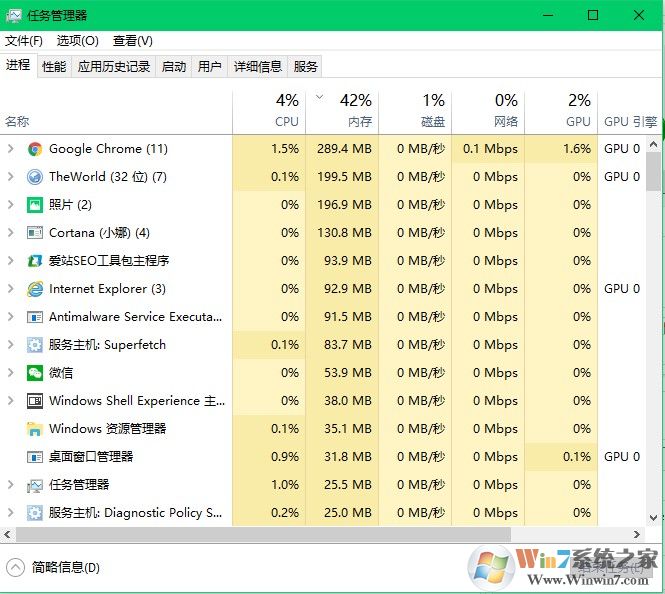Click the vertical scrollbar up arrow
This screenshot has height=594, width=665.
coord(654,145)
